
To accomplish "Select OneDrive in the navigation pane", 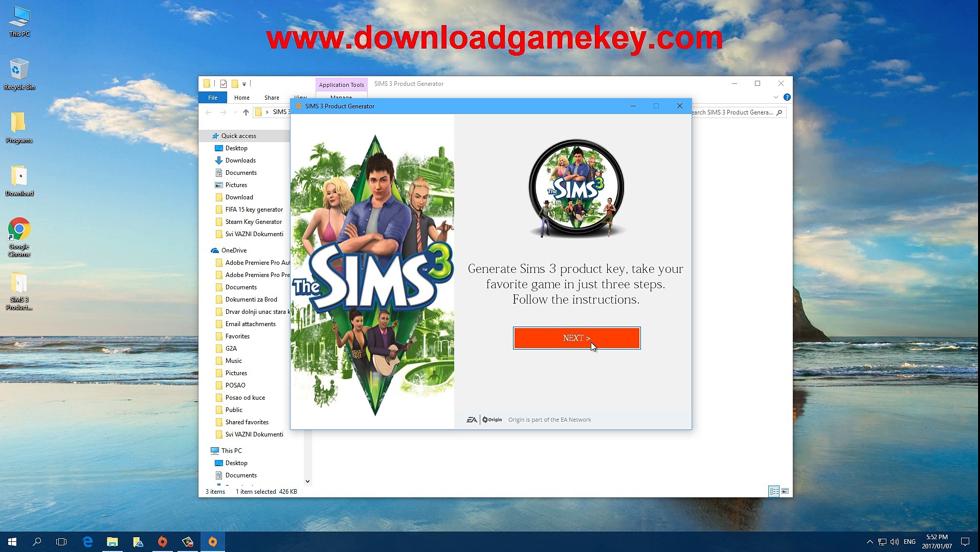I will pyautogui.click(x=234, y=250).
